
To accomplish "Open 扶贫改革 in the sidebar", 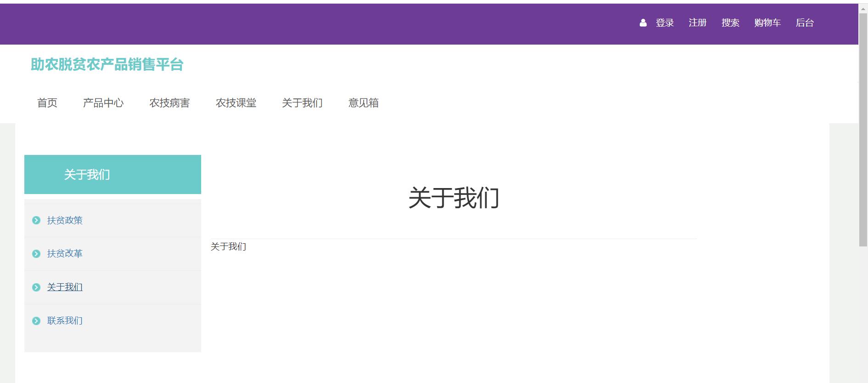I will 65,253.
